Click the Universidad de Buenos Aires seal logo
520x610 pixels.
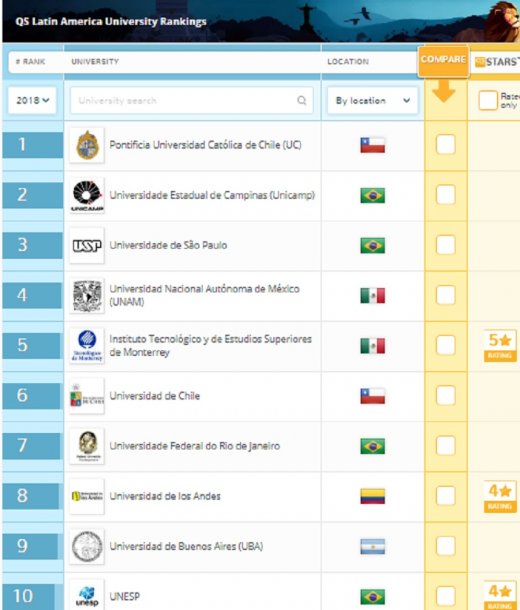coord(87,546)
